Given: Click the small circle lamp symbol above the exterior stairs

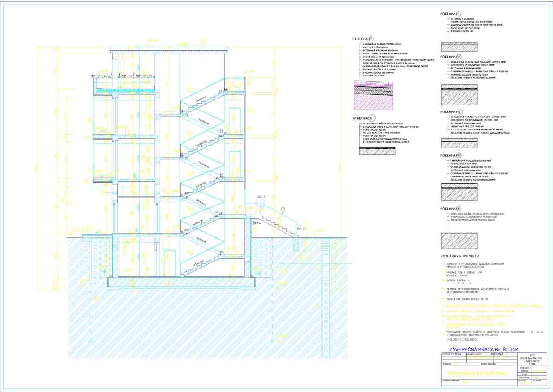Looking at the screenshot, I should coord(283,209).
